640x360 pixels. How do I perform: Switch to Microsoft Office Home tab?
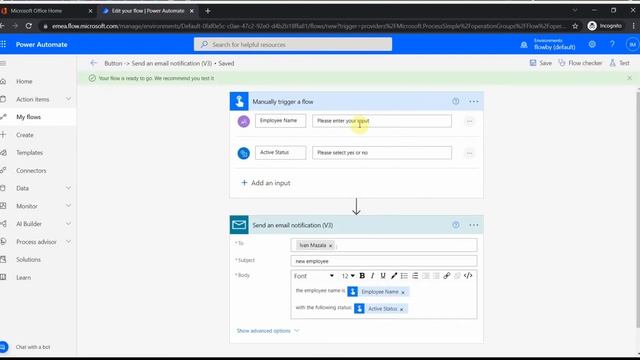click(x=45, y=11)
